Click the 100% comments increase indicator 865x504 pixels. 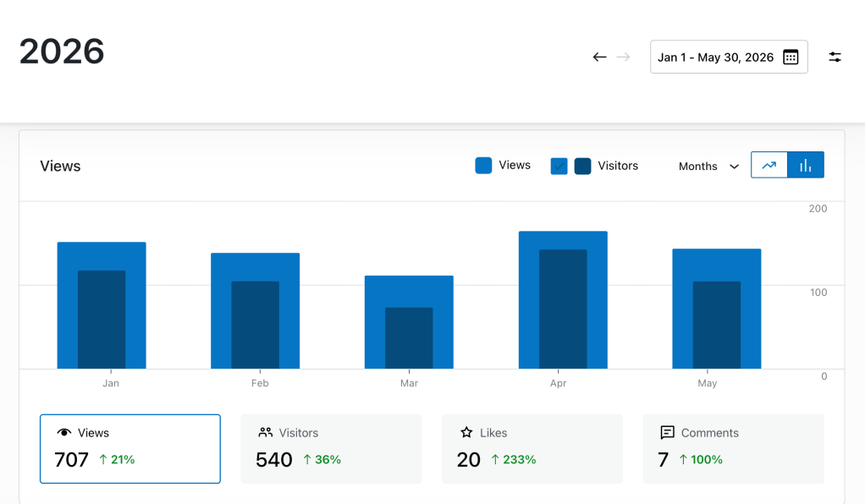point(701,459)
